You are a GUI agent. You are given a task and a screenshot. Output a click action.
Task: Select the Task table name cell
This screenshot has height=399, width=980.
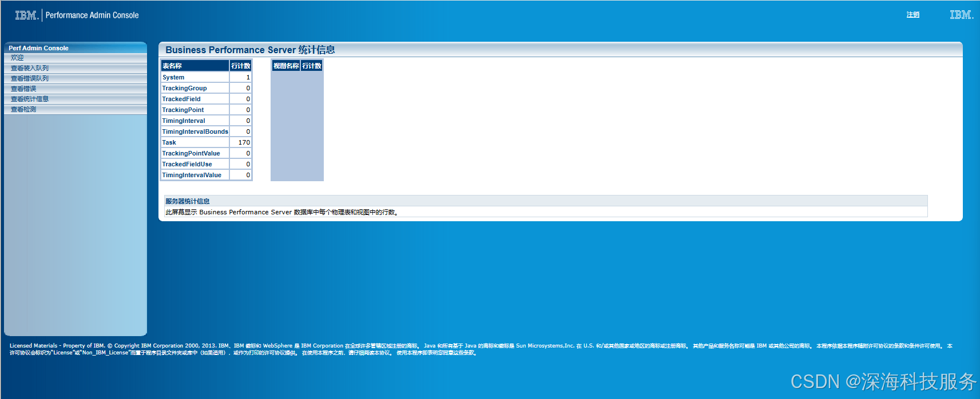pos(195,142)
